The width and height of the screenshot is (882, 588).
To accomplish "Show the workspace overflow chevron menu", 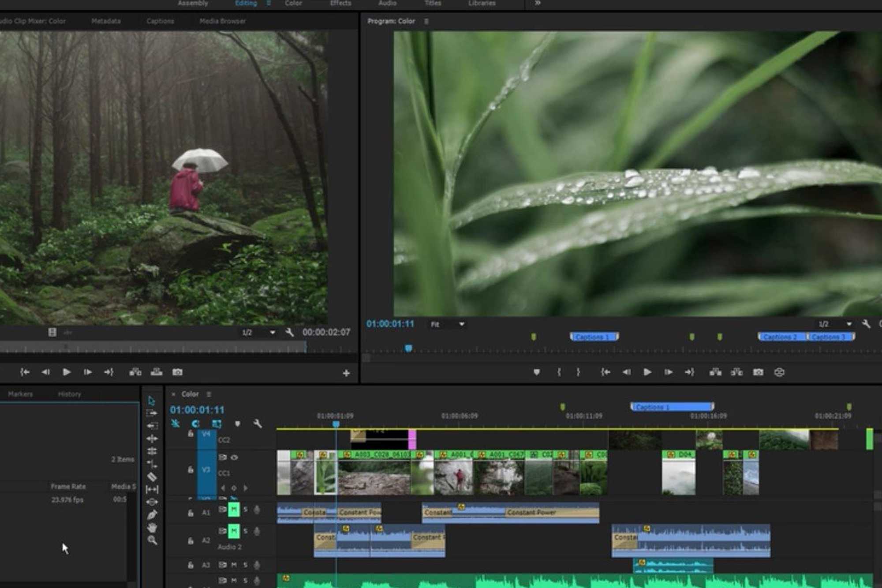I will tap(538, 3).
